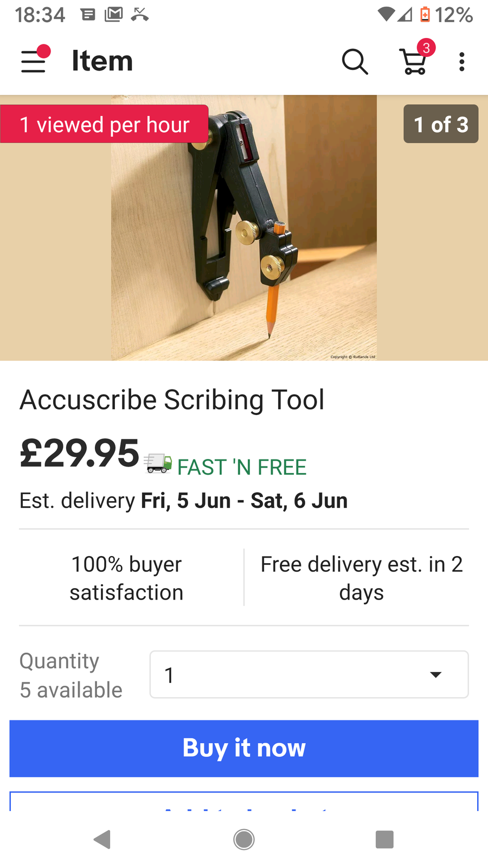
Task: Tap the FAST 'N FREE delivery label
Action: pyautogui.click(x=242, y=468)
